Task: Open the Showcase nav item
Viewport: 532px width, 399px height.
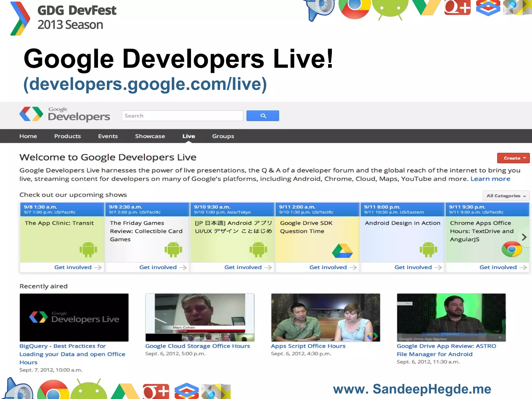Action: [x=150, y=136]
